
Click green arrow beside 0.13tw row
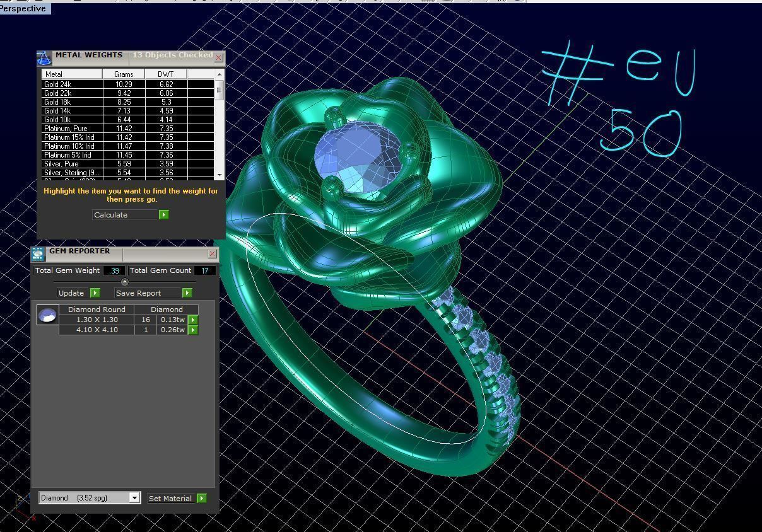pos(193,320)
